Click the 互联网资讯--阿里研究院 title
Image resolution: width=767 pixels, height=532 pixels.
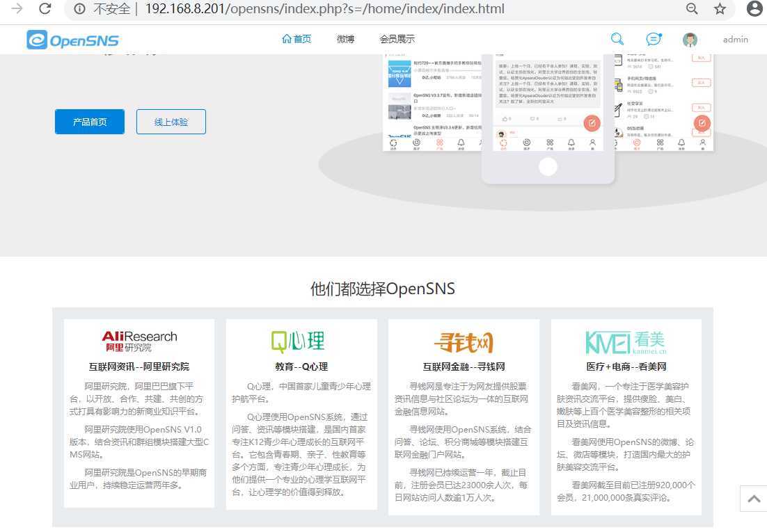pos(139,366)
